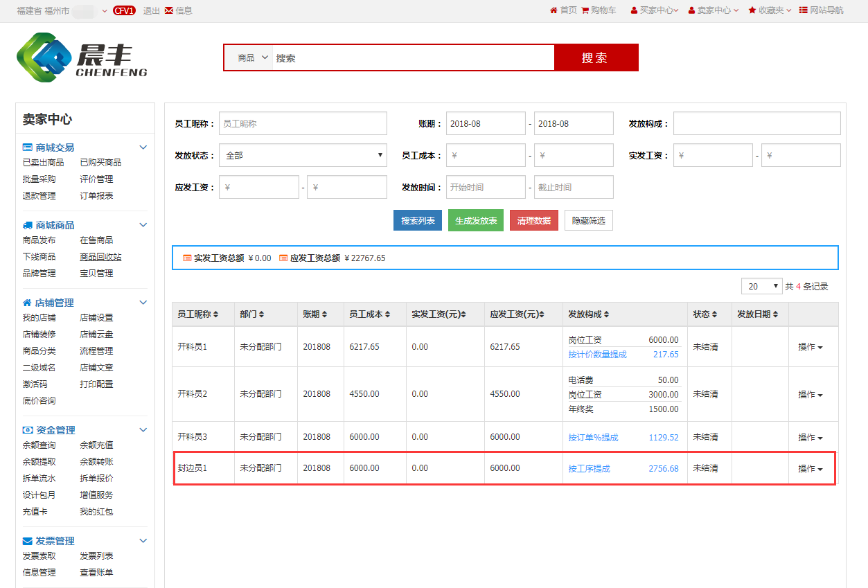Click the employee nickname input field
This screenshot has height=588, width=868.
tap(303, 124)
